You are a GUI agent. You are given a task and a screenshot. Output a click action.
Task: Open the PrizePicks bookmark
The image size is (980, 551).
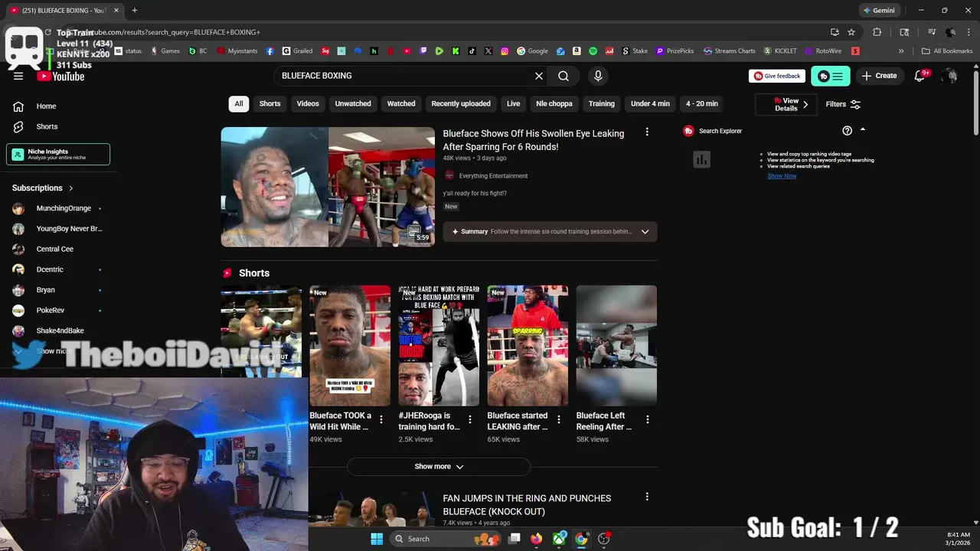pos(674,51)
